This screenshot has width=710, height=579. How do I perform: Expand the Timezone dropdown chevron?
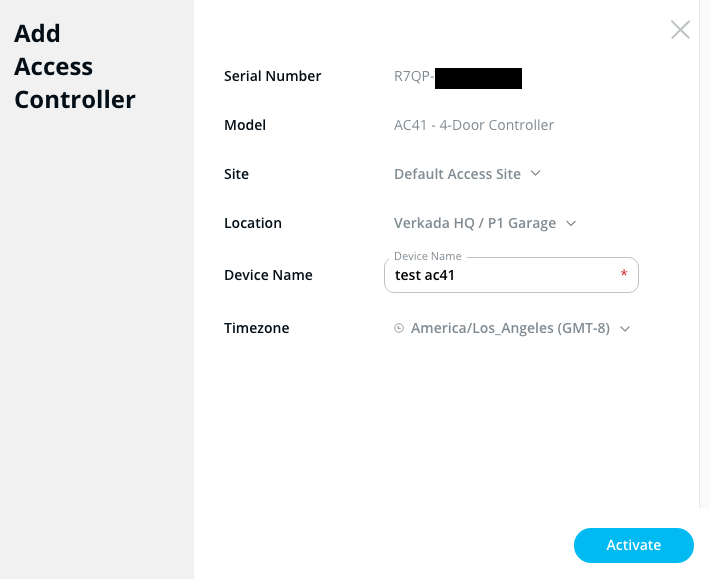click(625, 328)
